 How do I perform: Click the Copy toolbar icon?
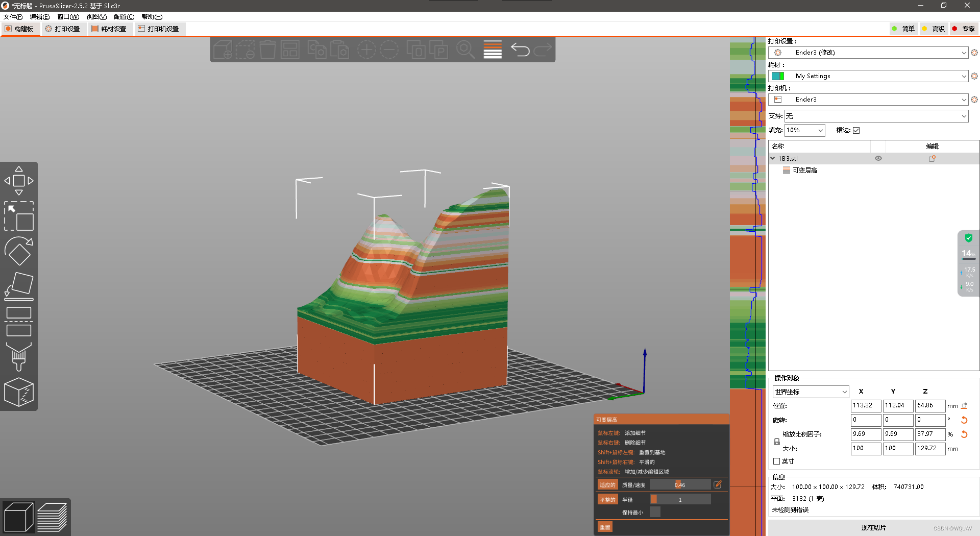click(x=317, y=50)
